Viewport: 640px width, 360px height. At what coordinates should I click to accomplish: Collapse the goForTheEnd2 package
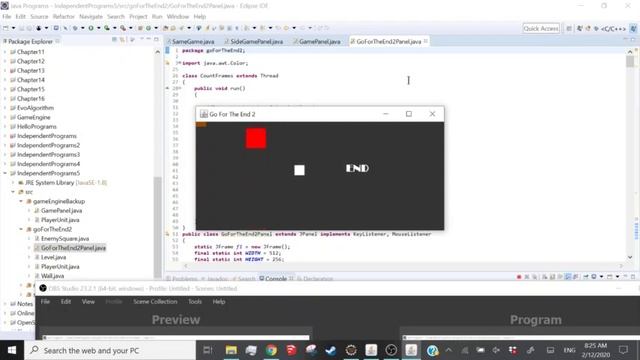point(21,229)
